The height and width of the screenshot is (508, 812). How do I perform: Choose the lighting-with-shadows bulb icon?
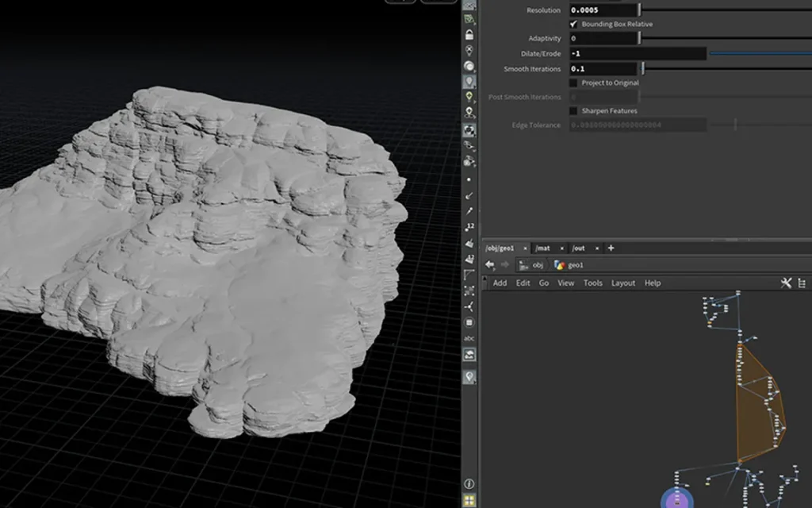point(469,113)
